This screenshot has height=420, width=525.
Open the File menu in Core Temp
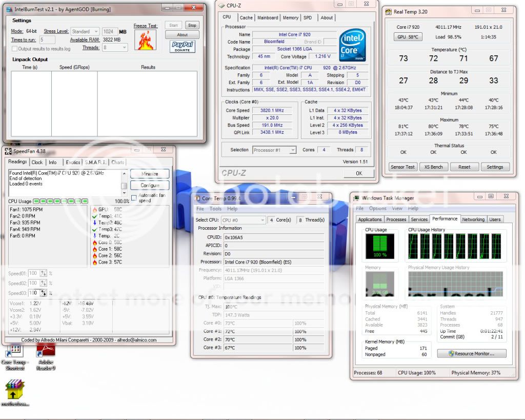pyautogui.click(x=200, y=209)
